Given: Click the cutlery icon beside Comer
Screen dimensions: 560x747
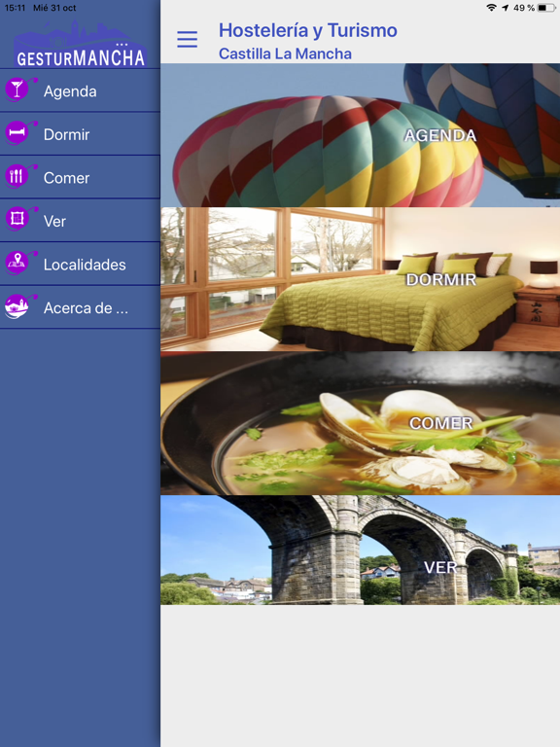Looking at the screenshot, I should (20, 176).
